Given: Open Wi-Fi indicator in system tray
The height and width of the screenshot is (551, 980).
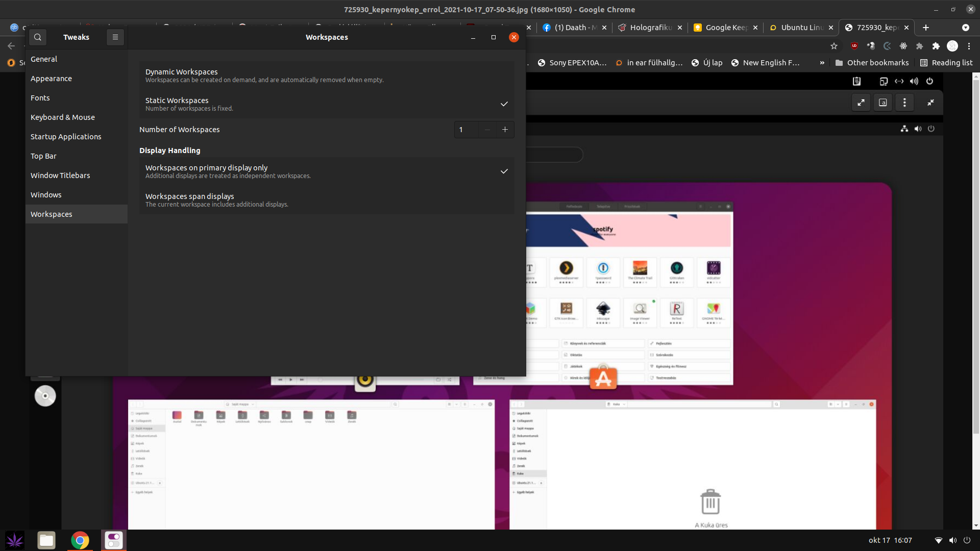Looking at the screenshot, I should tap(938, 540).
